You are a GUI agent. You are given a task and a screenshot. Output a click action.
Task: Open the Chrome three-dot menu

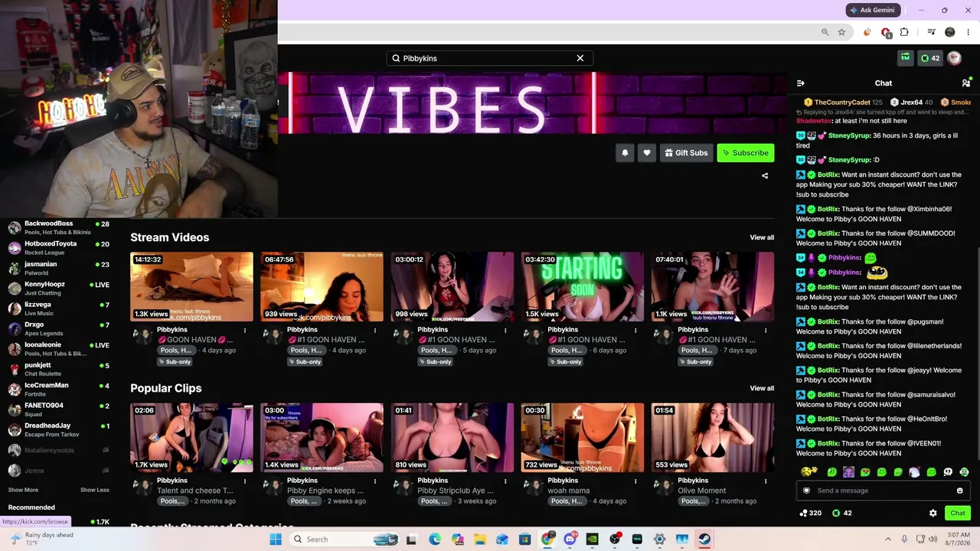pos(968,32)
